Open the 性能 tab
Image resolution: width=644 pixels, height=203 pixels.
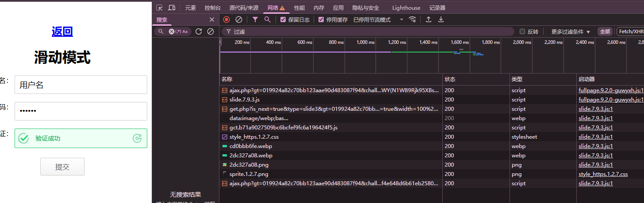pyautogui.click(x=299, y=8)
